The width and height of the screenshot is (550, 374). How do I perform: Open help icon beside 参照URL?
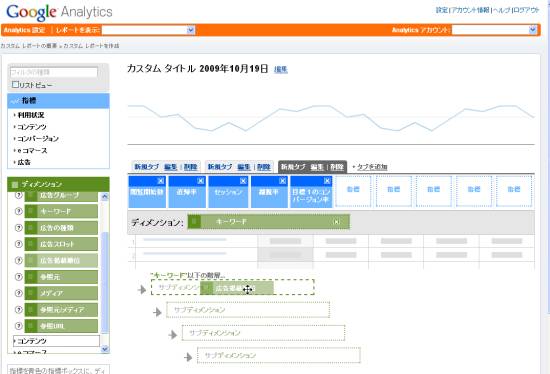(x=19, y=326)
